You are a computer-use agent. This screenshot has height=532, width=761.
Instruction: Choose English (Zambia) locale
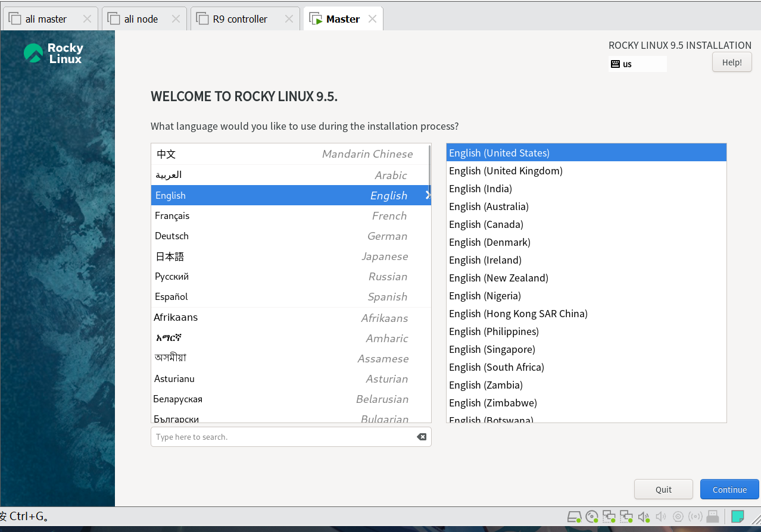tap(587, 385)
